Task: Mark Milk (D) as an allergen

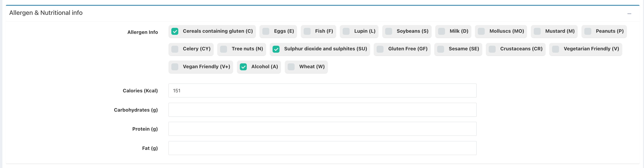Action: [442, 31]
